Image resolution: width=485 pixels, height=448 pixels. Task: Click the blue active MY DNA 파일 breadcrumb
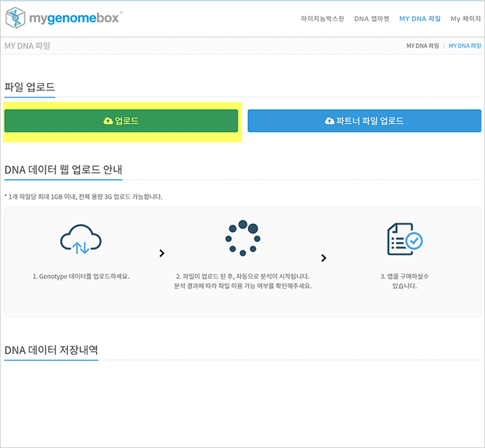point(464,46)
